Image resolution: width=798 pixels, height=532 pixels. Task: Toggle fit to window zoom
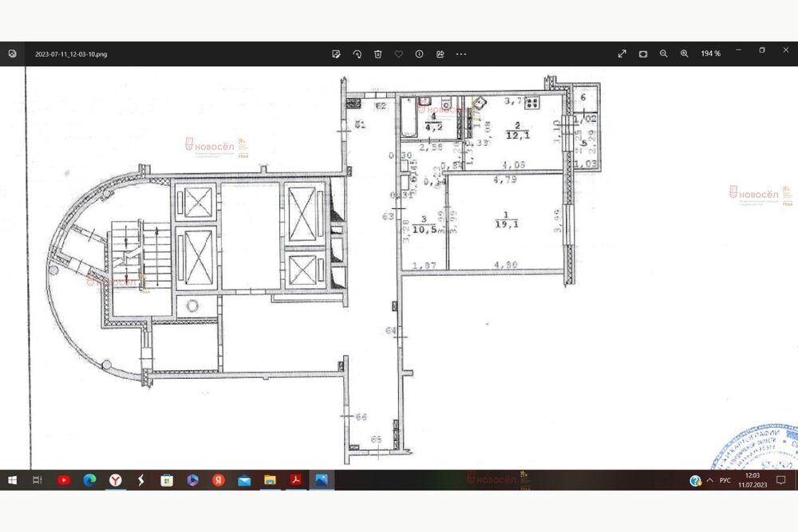click(643, 53)
